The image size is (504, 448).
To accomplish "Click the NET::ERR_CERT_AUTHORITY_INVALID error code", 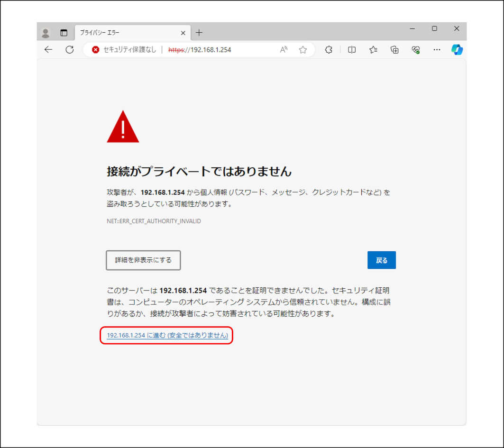I will pos(154,221).
